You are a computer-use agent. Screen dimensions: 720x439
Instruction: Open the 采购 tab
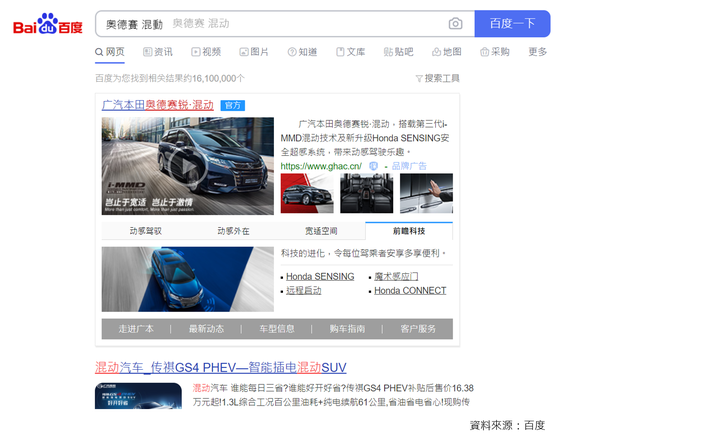click(x=495, y=52)
